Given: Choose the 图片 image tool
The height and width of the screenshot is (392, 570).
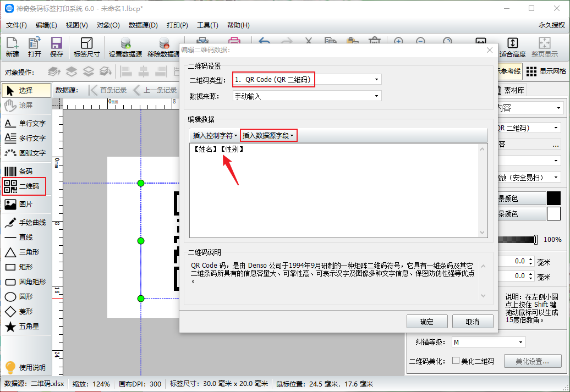Looking at the screenshot, I should click(x=24, y=204).
